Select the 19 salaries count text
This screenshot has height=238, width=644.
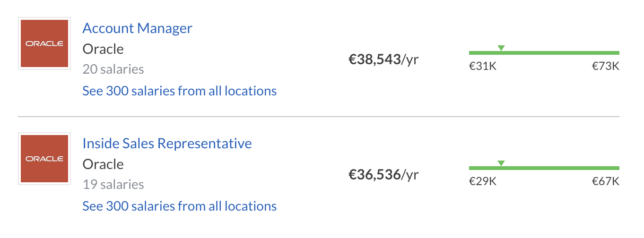pos(113,185)
